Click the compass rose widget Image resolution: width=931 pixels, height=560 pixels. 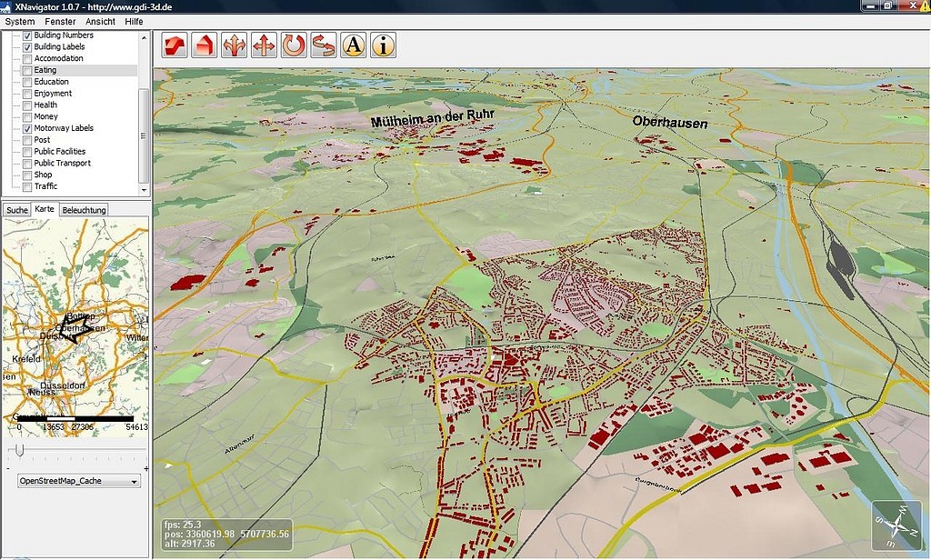point(896,525)
